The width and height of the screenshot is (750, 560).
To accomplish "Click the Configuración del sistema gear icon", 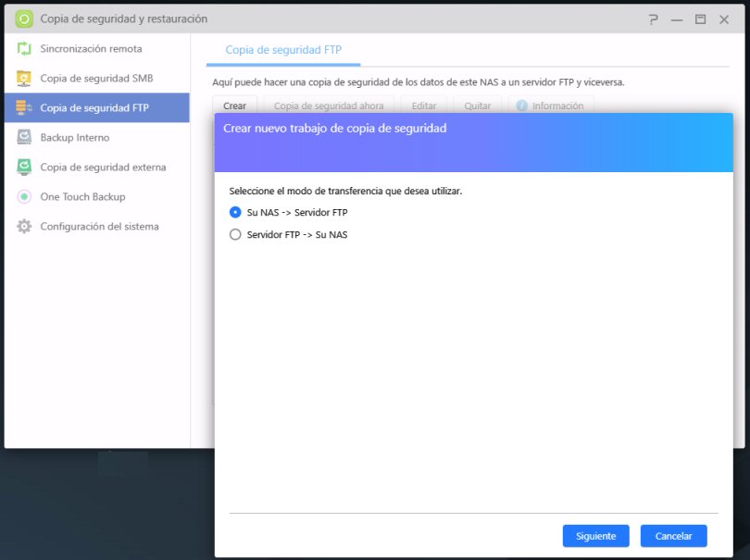I will [x=24, y=226].
